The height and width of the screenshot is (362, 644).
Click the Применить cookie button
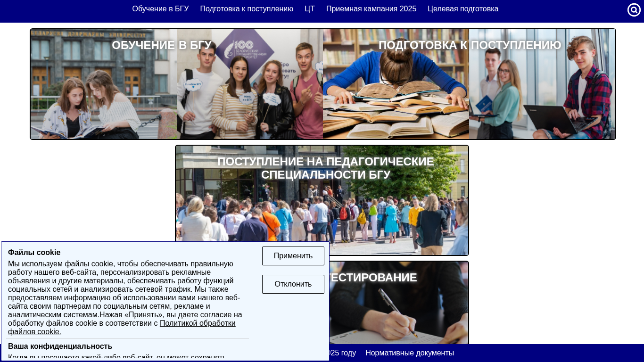293,256
